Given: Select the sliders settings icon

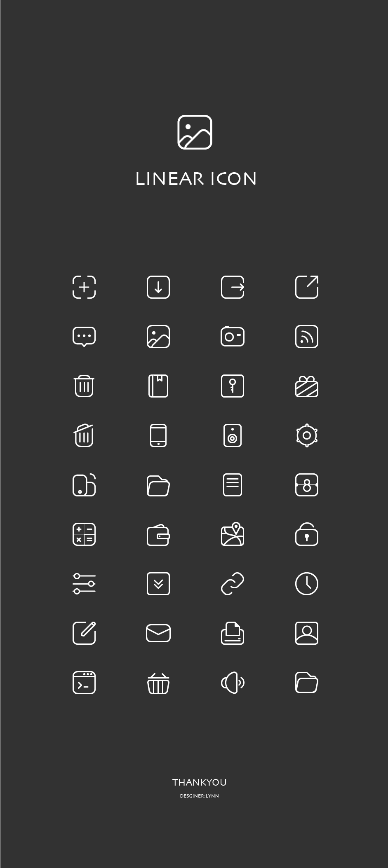Looking at the screenshot, I should click(84, 584).
